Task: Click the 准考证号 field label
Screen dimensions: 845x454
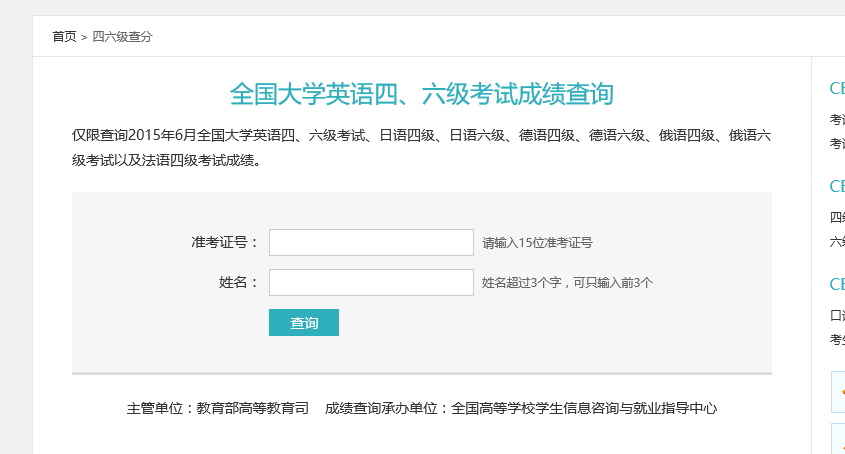Action: [225, 242]
